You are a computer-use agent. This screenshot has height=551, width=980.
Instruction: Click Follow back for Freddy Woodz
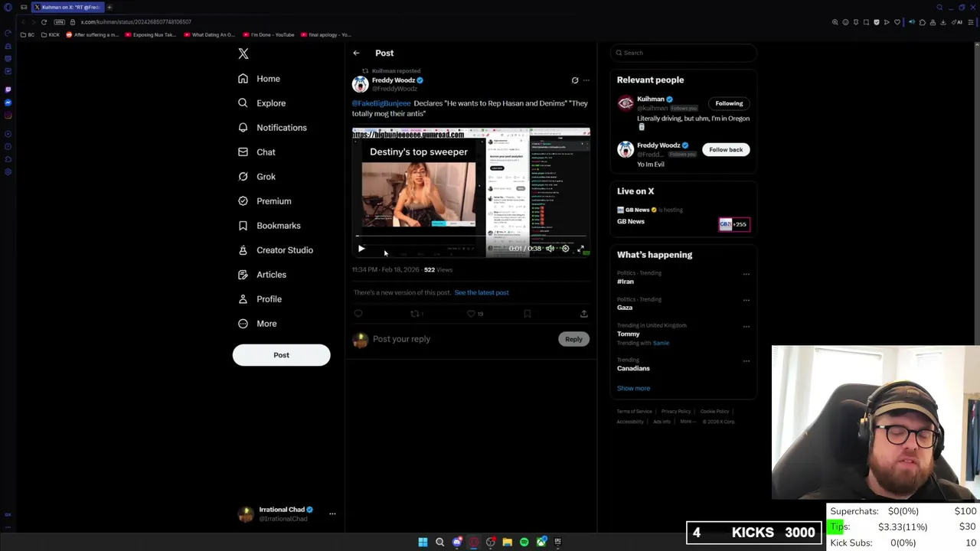(726, 150)
